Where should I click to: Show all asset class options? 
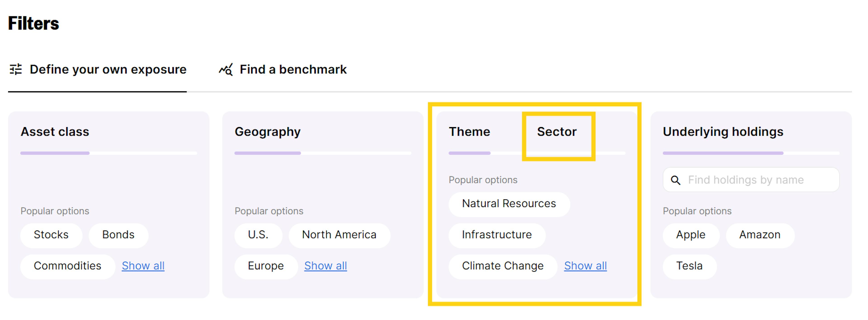tap(143, 266)
